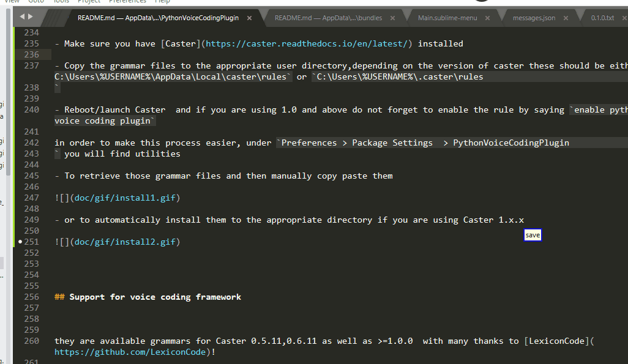
Task: Open the Main.sublime-menu tab
Action: point(447,18)
